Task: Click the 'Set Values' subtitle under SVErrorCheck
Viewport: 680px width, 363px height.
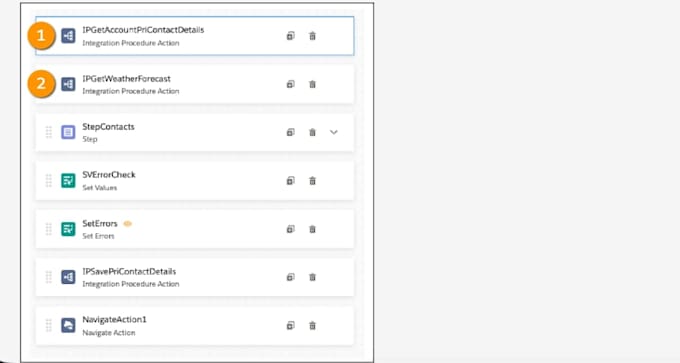Action: coord(100,188)
